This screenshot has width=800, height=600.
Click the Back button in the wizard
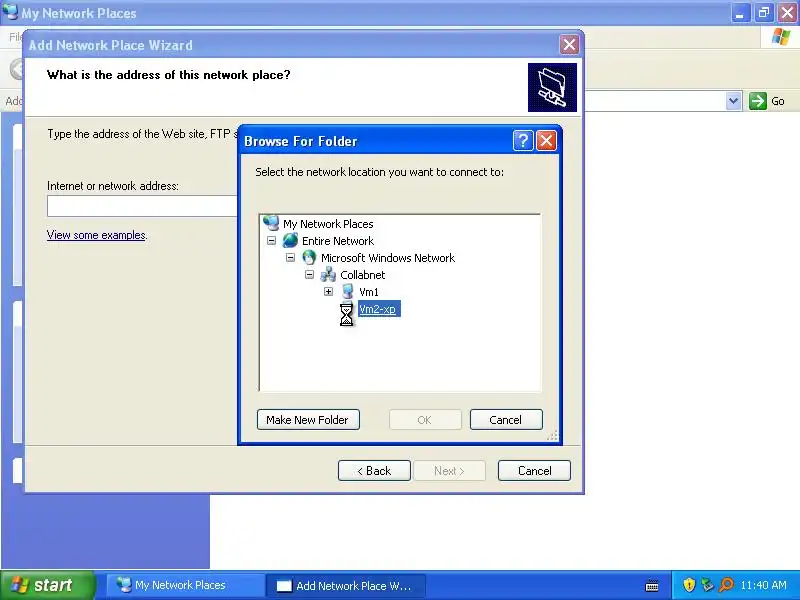click(374, 470)
